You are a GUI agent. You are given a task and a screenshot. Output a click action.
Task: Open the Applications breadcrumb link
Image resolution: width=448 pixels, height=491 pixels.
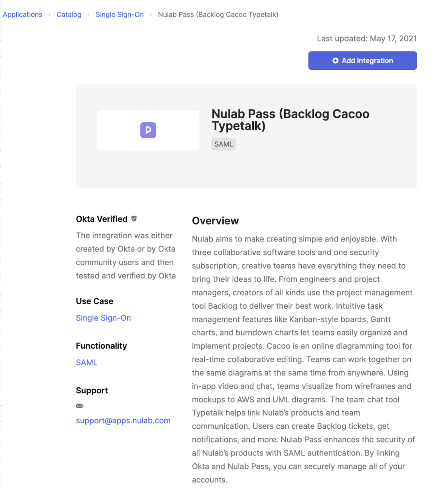[23, 15]
